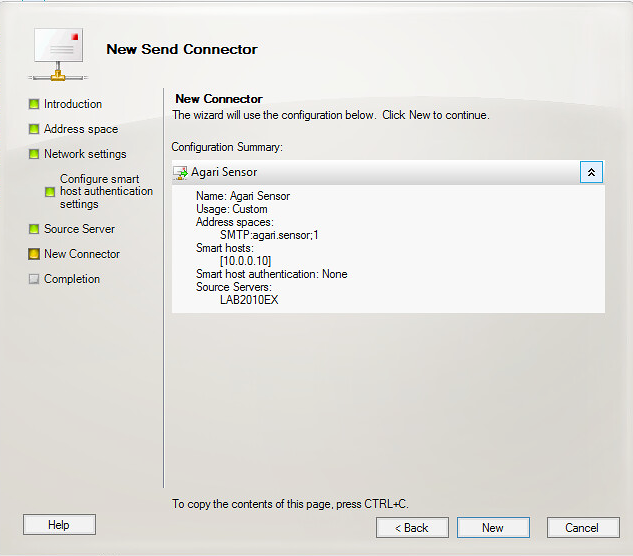Select the 'Smart hosts:' label
The image size is (633, 556).
(225, 248)
